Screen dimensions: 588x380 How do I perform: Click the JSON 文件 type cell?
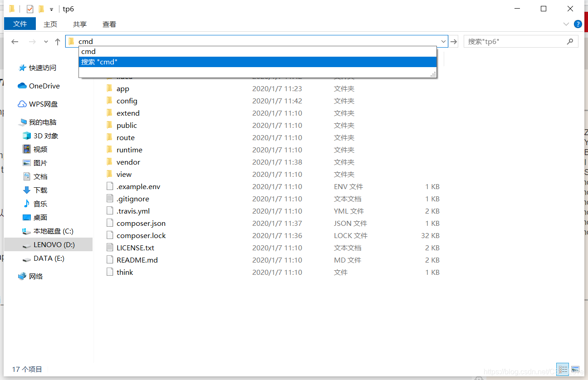350,223
